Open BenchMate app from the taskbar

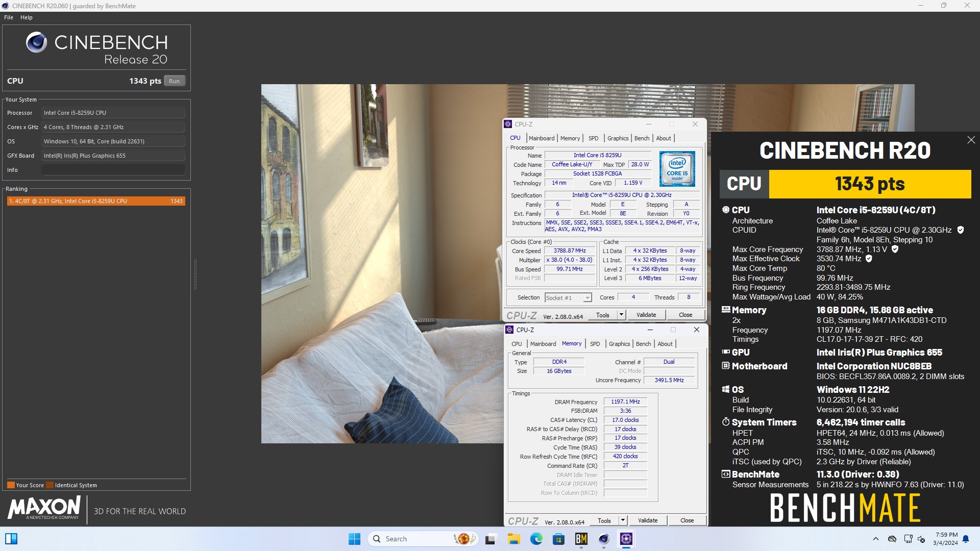click(x=581, y=539)
